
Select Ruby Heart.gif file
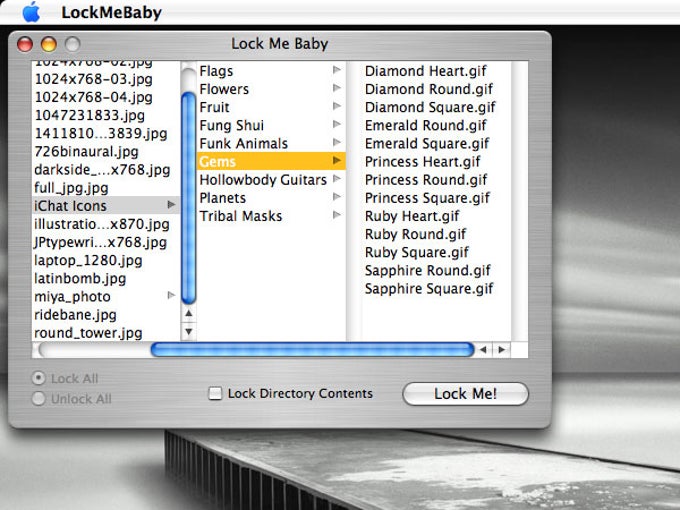tap(412, 216)
